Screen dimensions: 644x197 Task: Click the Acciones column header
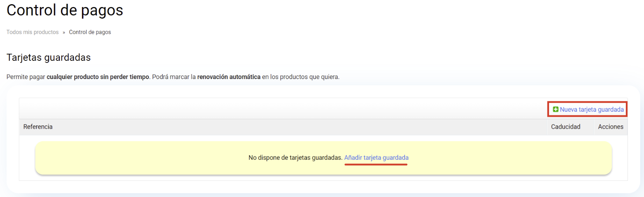[611, 127]
